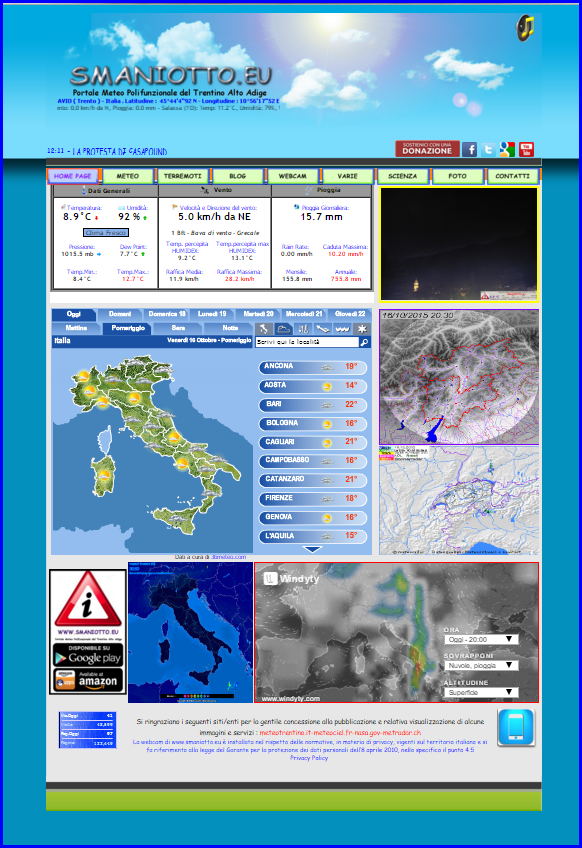The height and width of the screenshot is (848, 582).
Task: Open the Meteo menu
Action: coord(128,176)
